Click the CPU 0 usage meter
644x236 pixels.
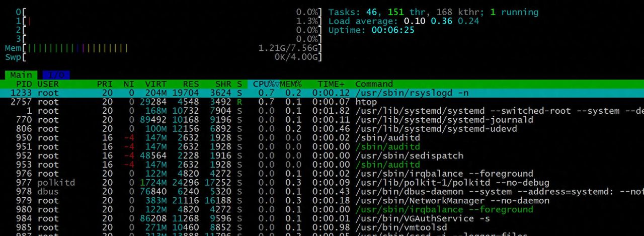(169, 12)
